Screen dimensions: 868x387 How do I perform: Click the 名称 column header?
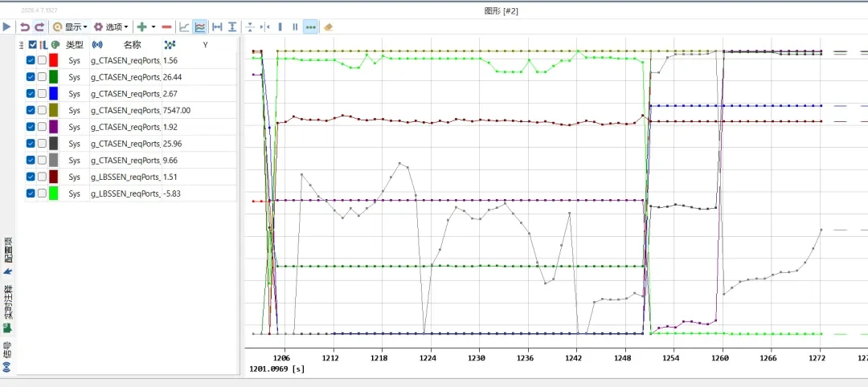(132, 45)
